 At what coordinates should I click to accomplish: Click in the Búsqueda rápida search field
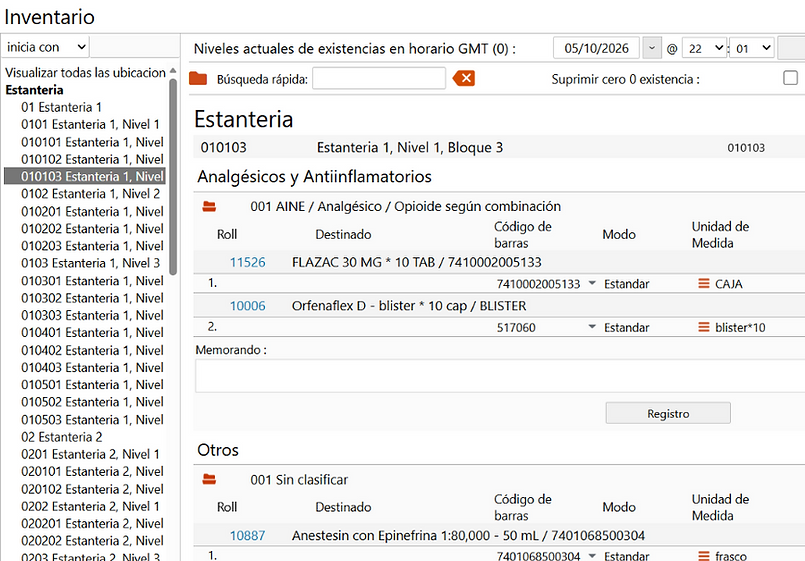(x=379, y=79)
